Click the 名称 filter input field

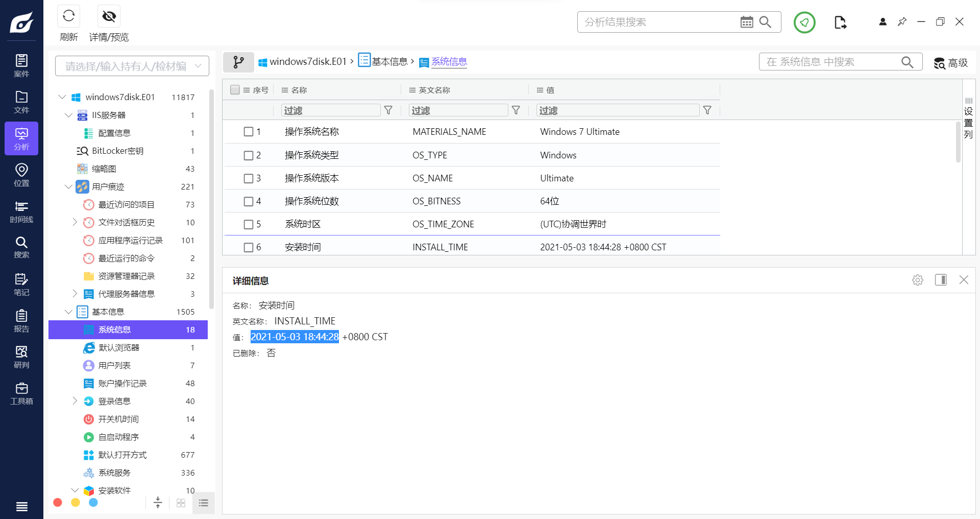click(x=331, y=110)
